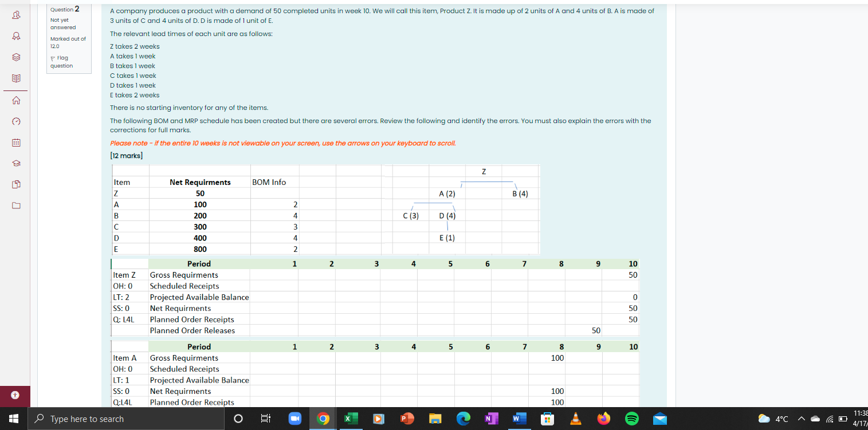Click the Question 2 heading
Image resolution: width=868 pixels, height=430 pixels.
click(x=65, y=9)
